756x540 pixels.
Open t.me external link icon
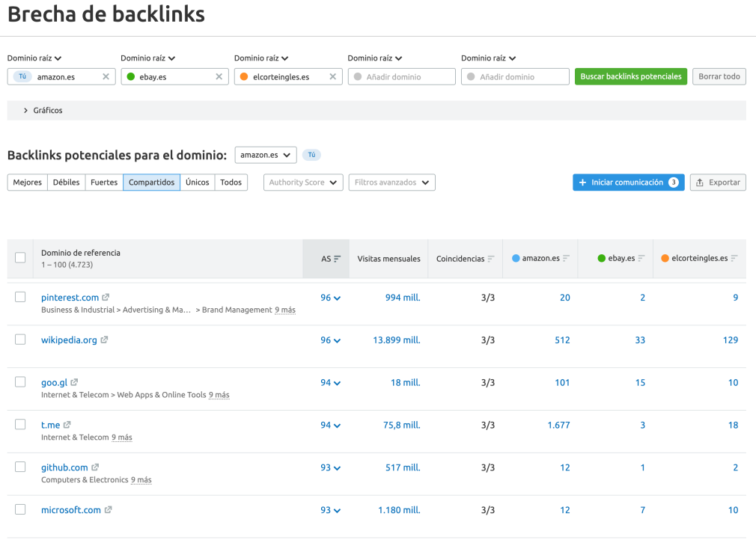(x=67, y=424)
